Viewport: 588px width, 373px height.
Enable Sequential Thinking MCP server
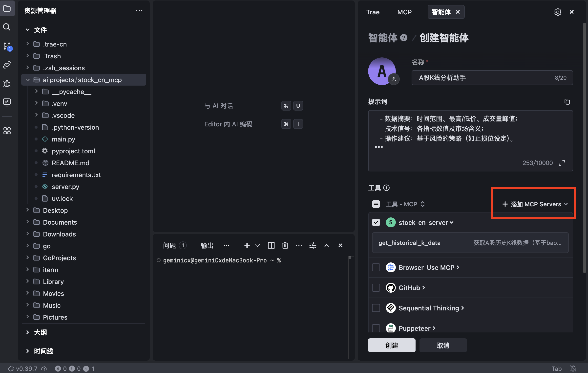[x=376, y=308]
